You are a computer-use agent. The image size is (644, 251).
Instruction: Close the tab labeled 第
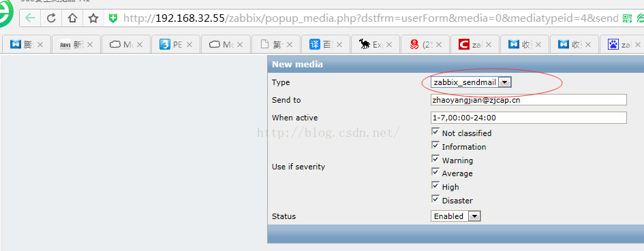289,45
